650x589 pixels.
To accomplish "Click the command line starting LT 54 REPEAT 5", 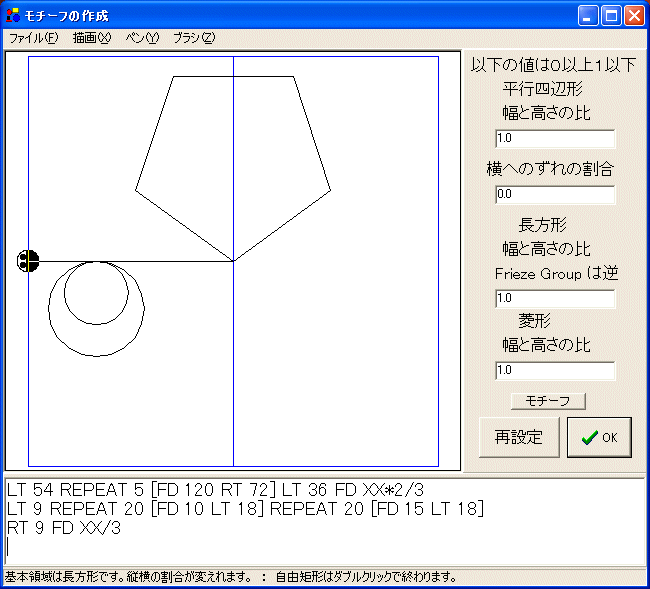I will pos(216,490).
